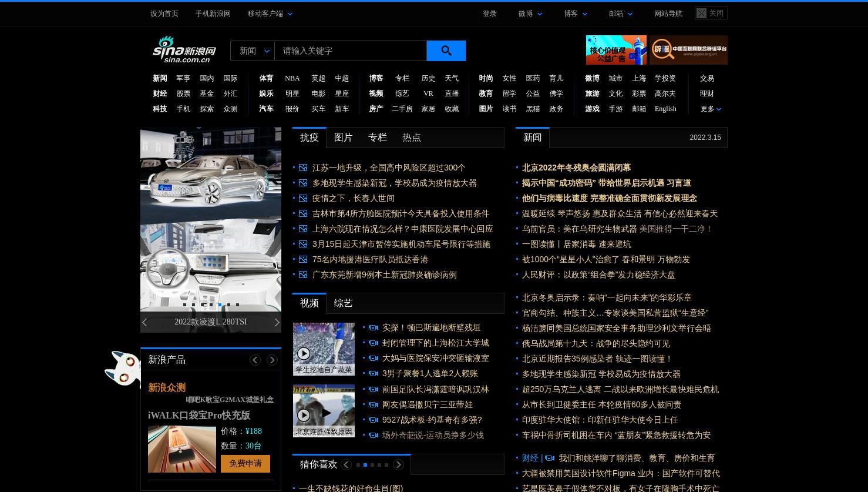
Task: Select the first 猜你喜欢 page dot
Action: (358, 465)
